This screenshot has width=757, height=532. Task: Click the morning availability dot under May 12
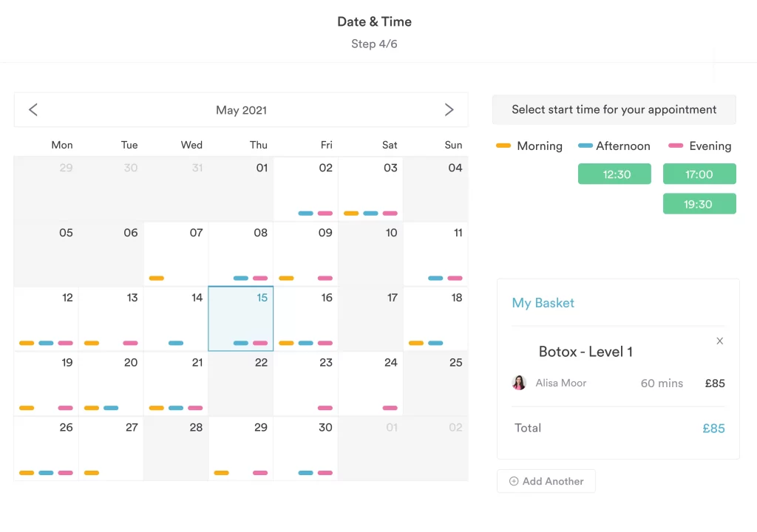[27, 343]
